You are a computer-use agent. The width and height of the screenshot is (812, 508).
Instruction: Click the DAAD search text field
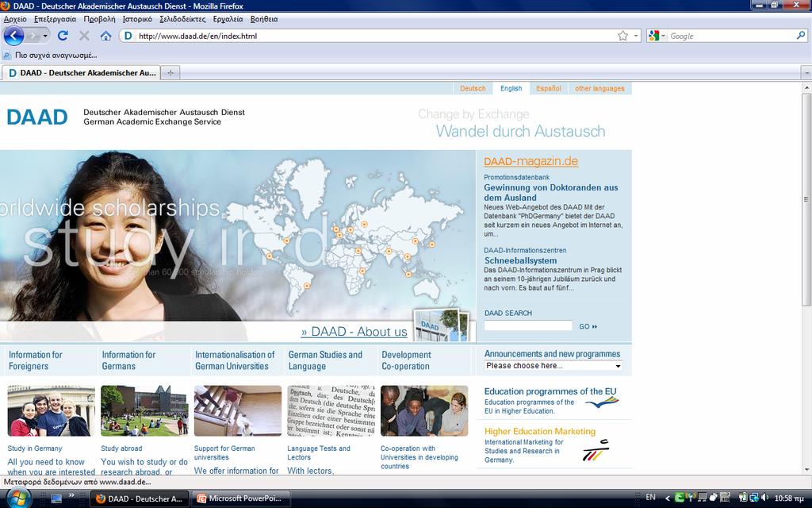click(528, 325)
